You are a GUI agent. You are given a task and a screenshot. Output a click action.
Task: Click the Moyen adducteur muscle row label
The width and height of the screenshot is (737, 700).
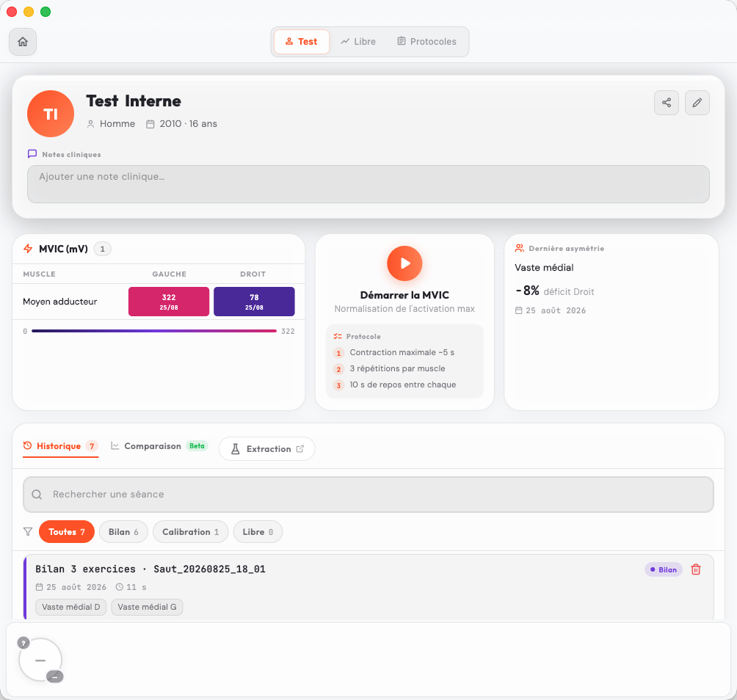[x=60, y=302]
